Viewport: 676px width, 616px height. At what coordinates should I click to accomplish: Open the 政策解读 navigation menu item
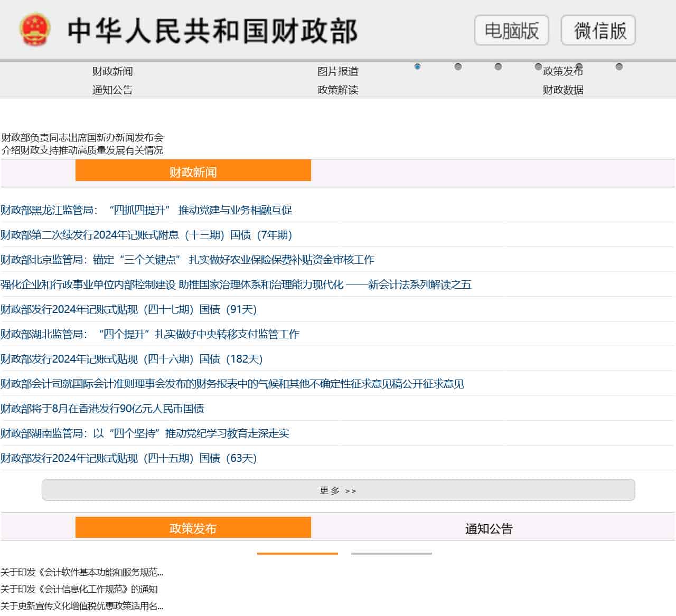click(336, 90)
